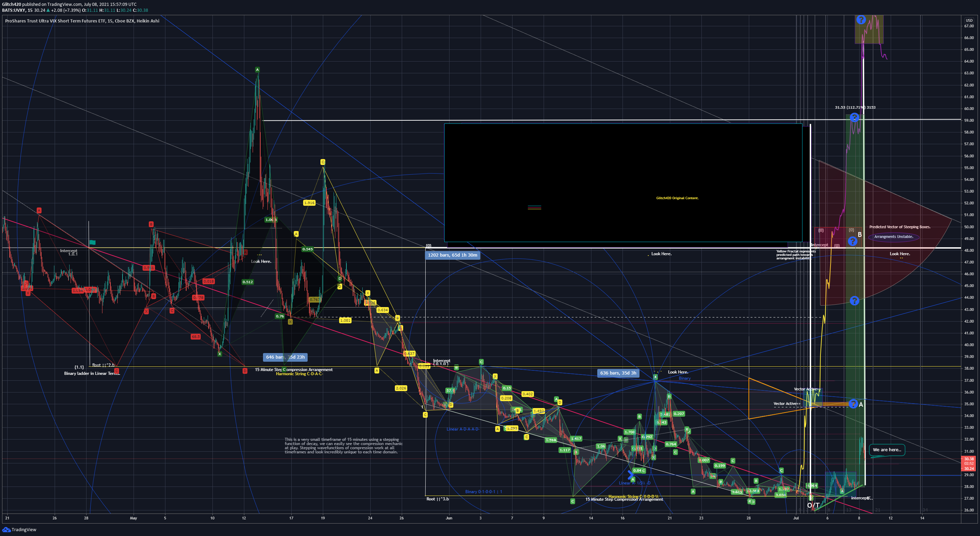This screenshot has height=536, width=980.
Task: Click the 'Binary 0-1-0-0-1 | 1' label
Action: coord(483,491)
